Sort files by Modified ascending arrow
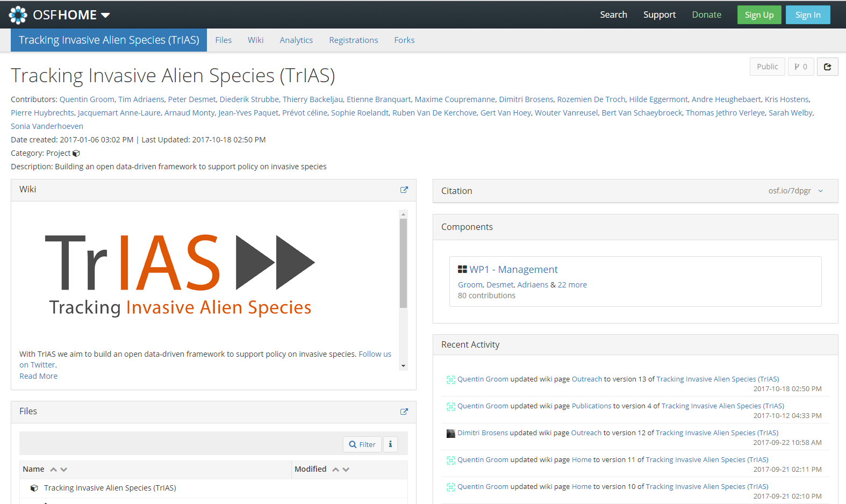Viewport: 846px width, 504px height. click(335, 470)
